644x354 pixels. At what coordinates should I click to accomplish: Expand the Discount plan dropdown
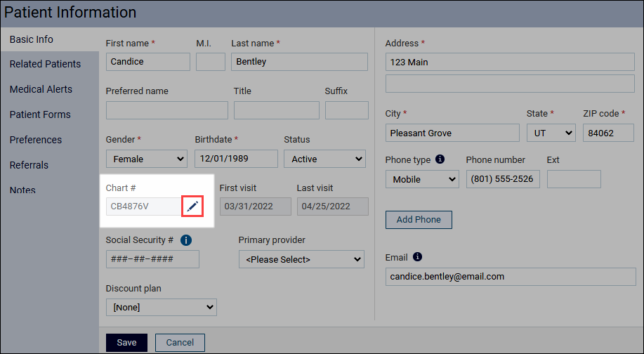(x=162, y=307)
